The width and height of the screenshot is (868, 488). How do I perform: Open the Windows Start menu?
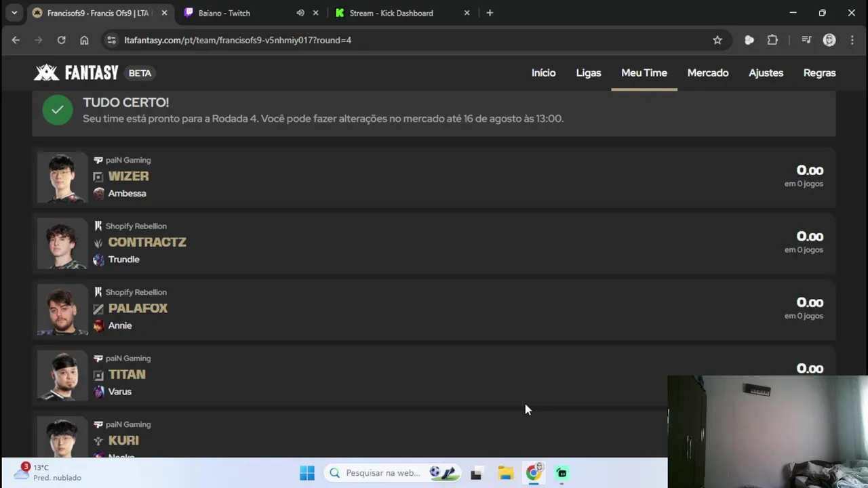click(307, 473)
